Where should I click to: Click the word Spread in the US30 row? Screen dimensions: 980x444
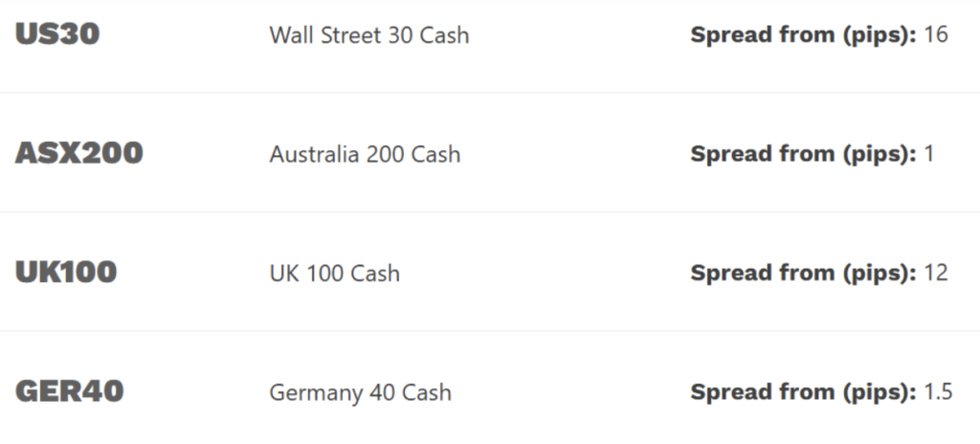[x=728, y=35]
